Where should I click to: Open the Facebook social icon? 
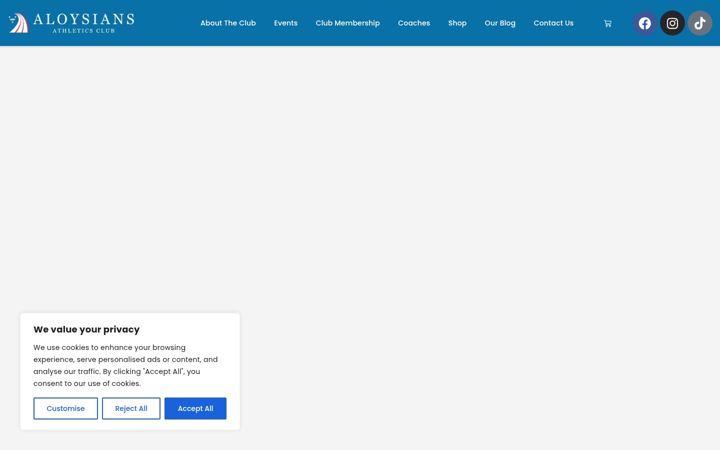pyautogui.click(x=645, y=23)
